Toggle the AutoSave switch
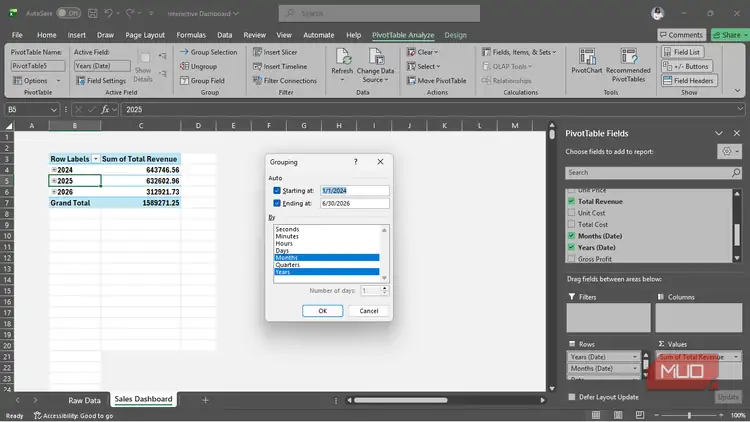 point(68,13)
